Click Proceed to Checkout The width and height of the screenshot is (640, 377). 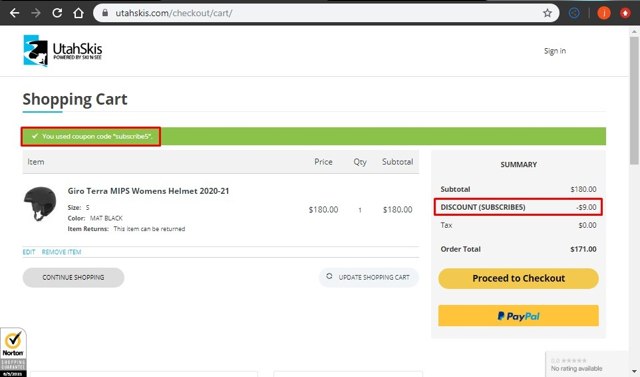coord(518,278)
